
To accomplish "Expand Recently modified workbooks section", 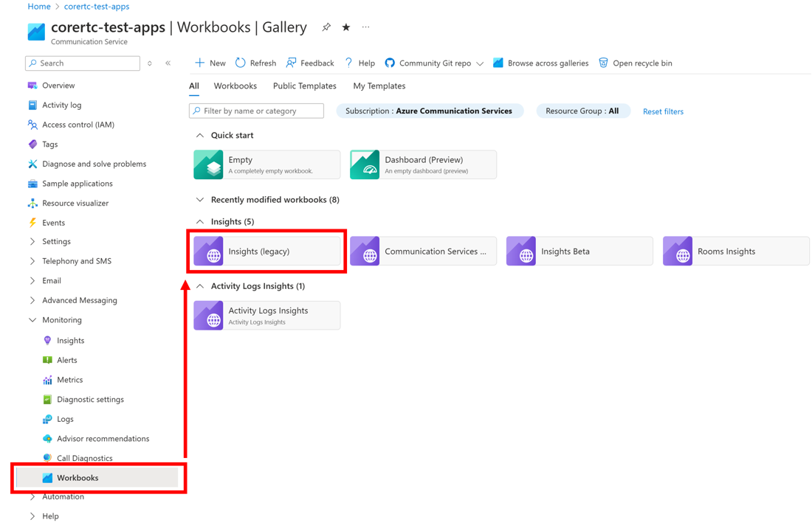I will (200, 200).
